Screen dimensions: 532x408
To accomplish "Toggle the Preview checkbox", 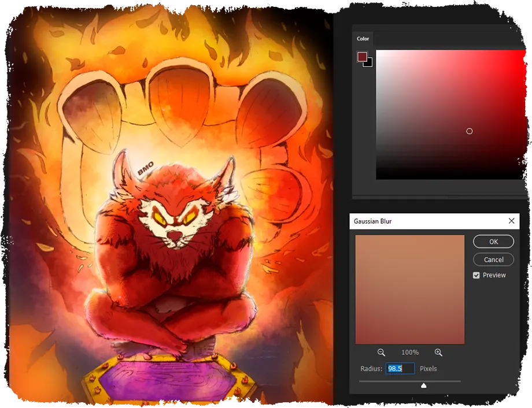I will [476, 275].
